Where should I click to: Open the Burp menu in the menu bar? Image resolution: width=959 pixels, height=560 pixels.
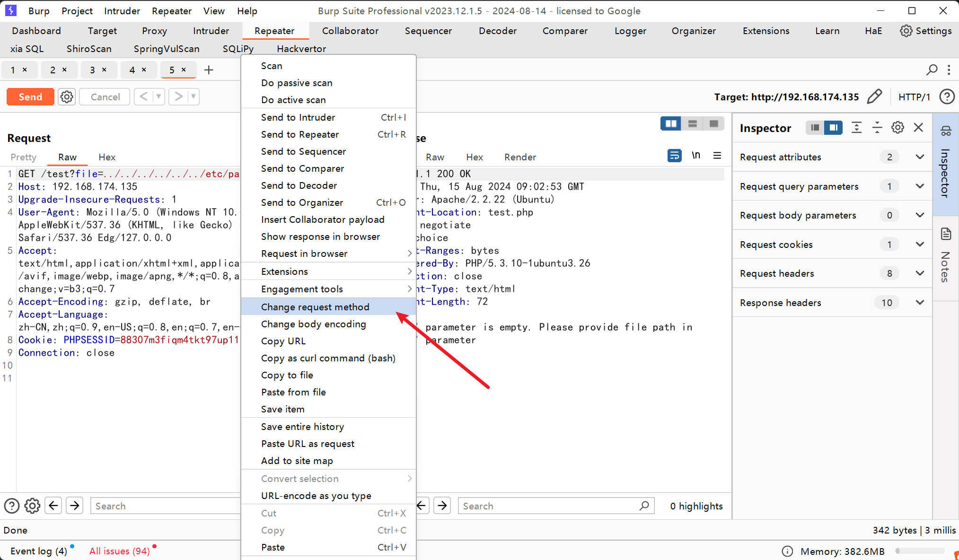[x=39, y=11]
